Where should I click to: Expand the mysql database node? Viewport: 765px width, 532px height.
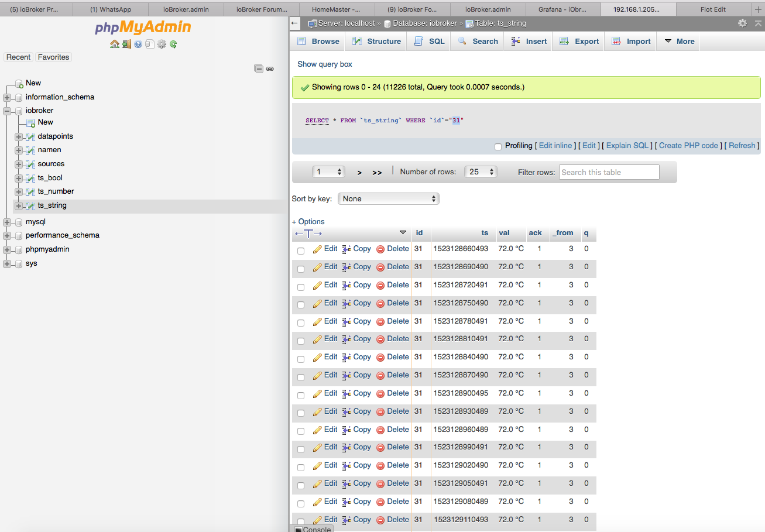coord(7,222)
